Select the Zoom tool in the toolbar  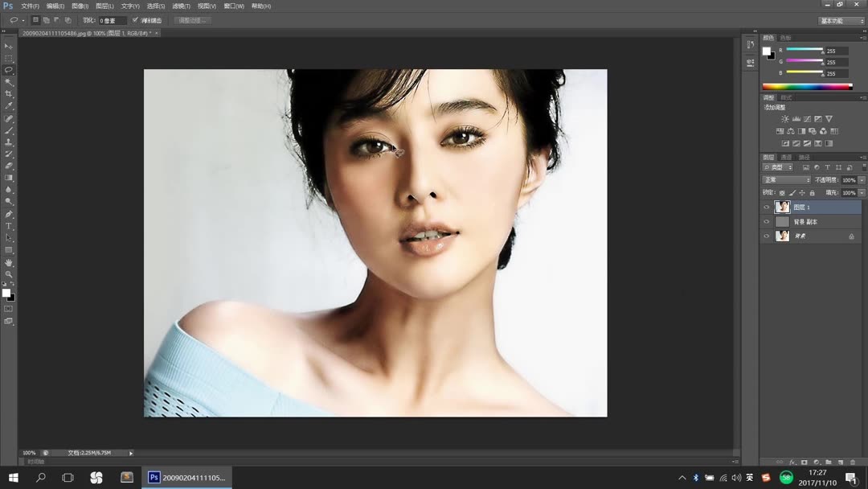pyautogui.click(x=9, y=273)
